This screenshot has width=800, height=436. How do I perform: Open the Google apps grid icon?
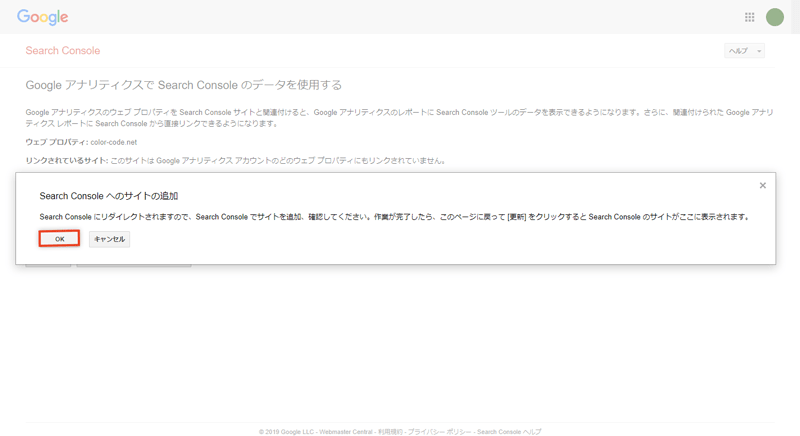point(749,17)
